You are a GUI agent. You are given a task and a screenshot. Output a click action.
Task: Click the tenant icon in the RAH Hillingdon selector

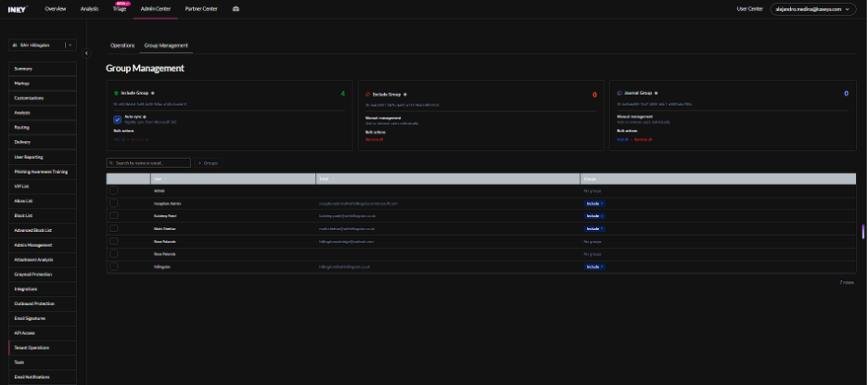tap(15, 45)
